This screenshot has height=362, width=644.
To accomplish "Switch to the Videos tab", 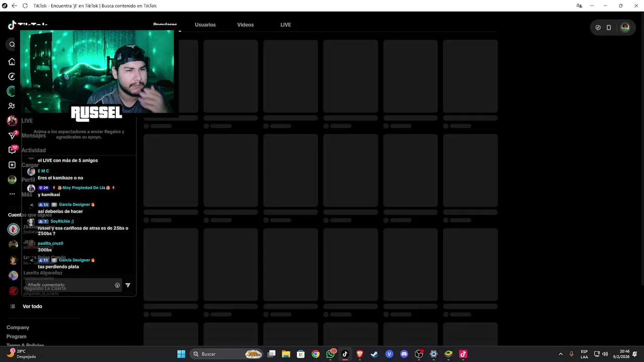I will pos(246,25).
